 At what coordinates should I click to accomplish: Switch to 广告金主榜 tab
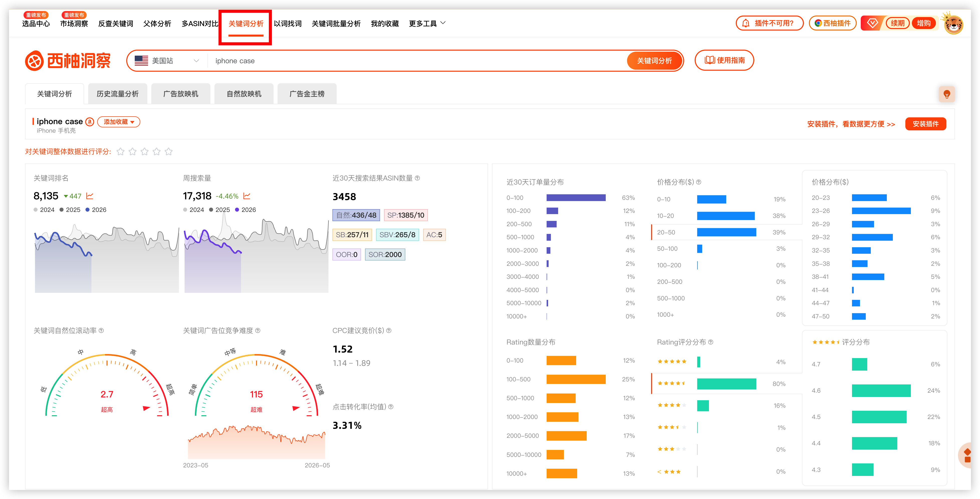307,94
